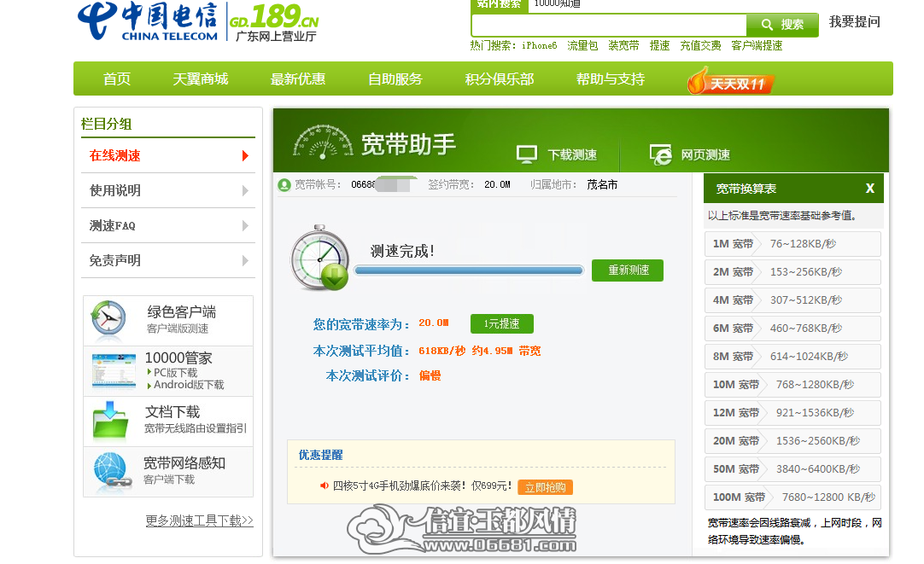Select 测速FAQ in sidebar

(x=168, y=225)
